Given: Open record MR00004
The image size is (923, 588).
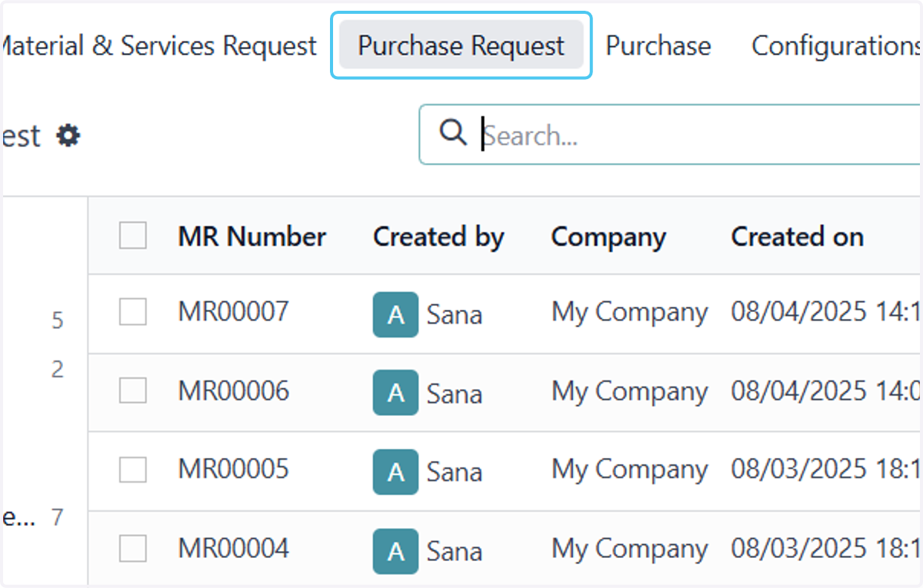Looking at the screenshot, I should tap(234, 548).
